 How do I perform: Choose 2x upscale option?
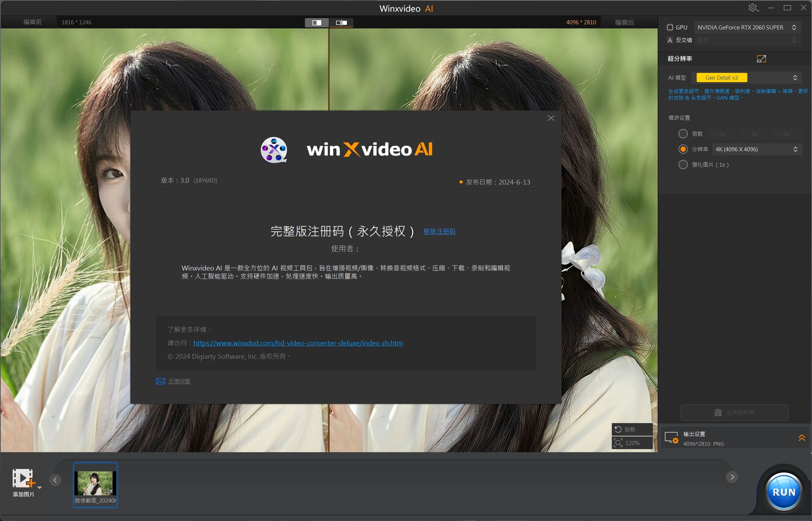[722, 134]
